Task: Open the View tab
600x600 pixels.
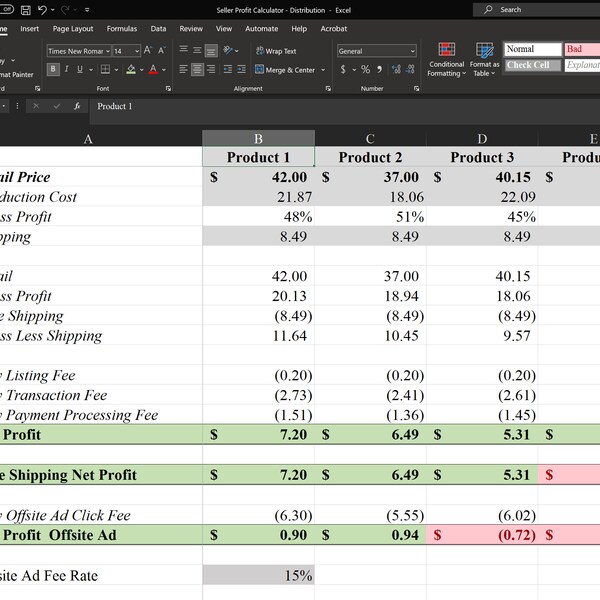Action: pos(224,29)
